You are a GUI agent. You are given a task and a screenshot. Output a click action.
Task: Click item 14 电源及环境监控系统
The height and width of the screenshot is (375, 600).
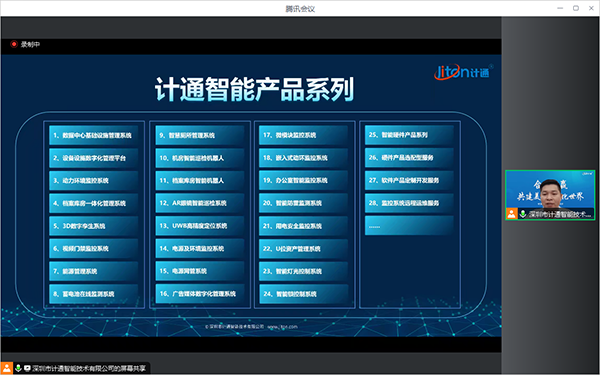pyautogui.click(x=200, y=248)
